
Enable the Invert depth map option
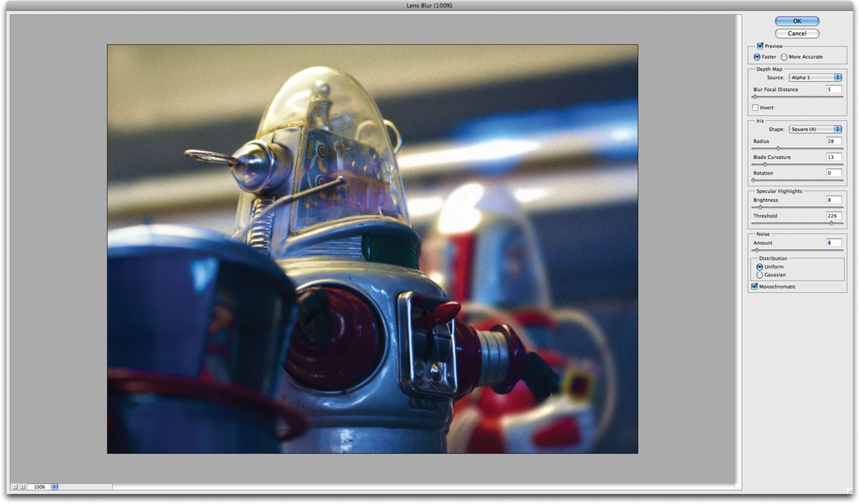point(755,107)
